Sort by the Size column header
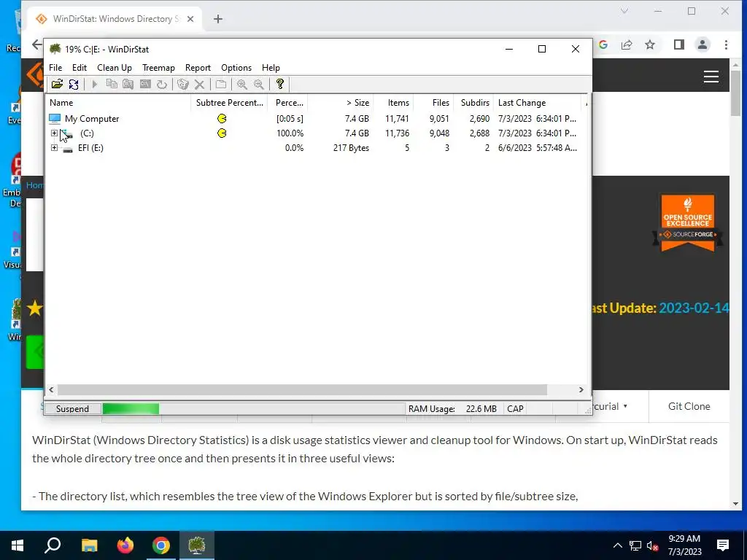This screenshot has height=560, width=747. coord(340,102)
